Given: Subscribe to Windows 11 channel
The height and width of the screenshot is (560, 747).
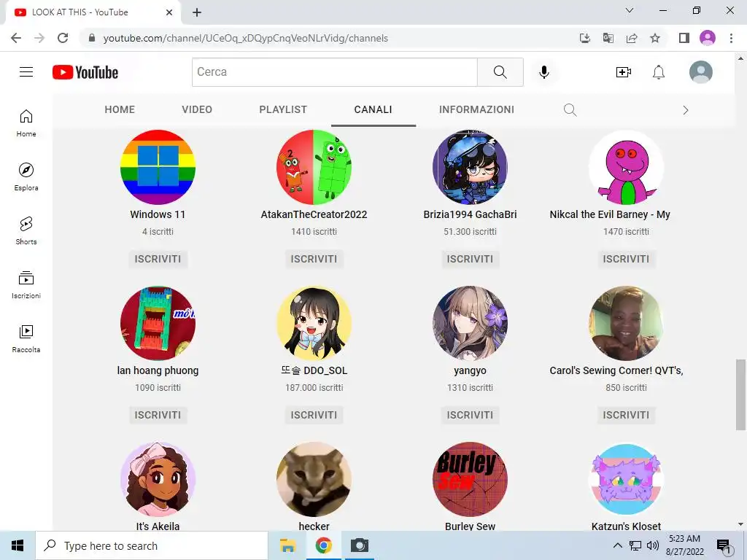Looking at the screenshot, I should [x=158, y=259].
